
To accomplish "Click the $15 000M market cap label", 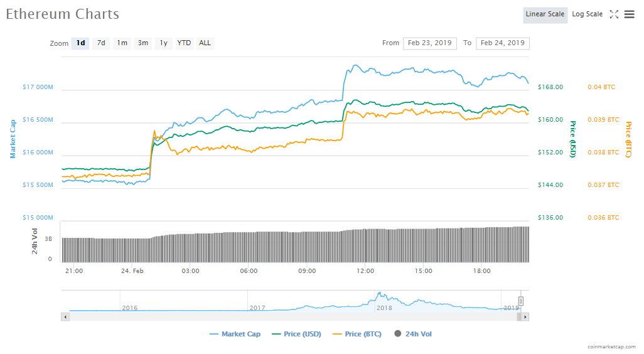I will click(x=38, y=218).
